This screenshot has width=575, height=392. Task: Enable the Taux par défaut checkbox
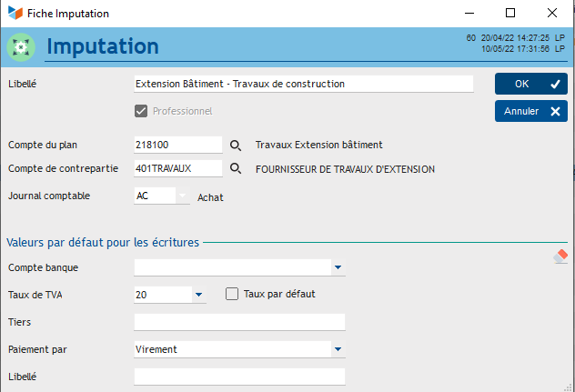232,294
